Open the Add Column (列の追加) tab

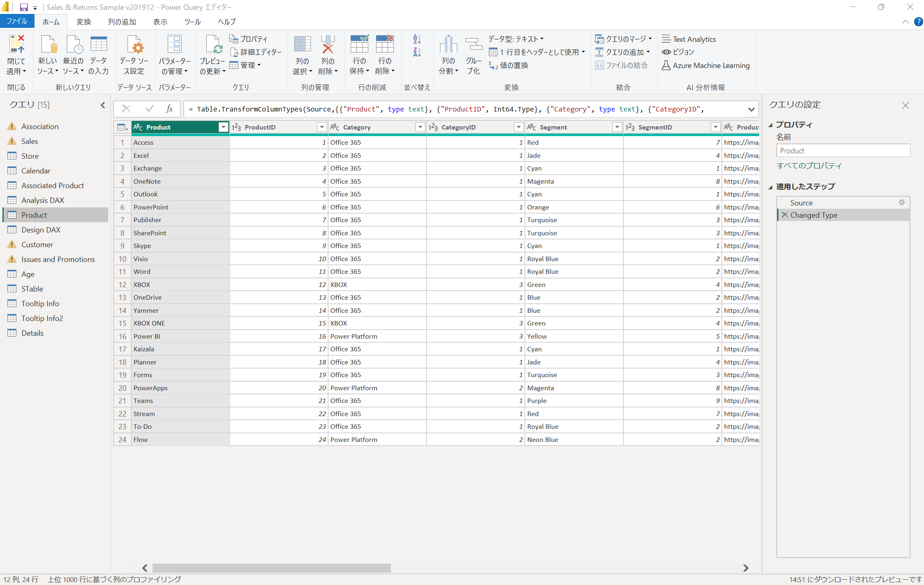(x=122, y=22)
